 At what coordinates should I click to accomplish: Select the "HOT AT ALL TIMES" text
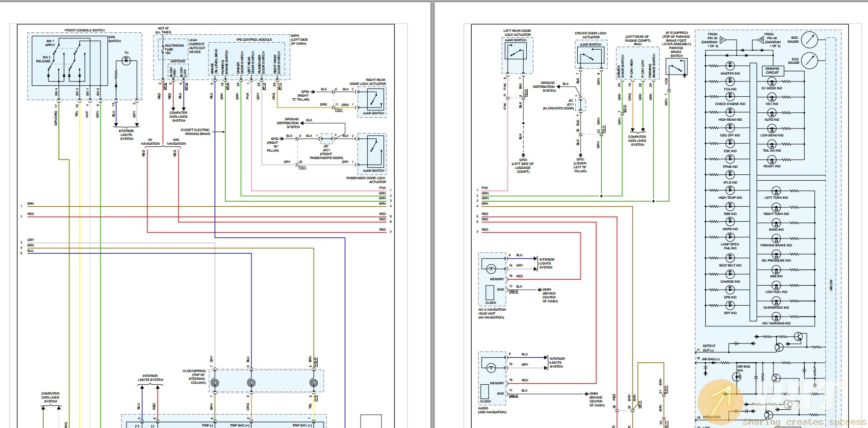click(x=163, y=30)
